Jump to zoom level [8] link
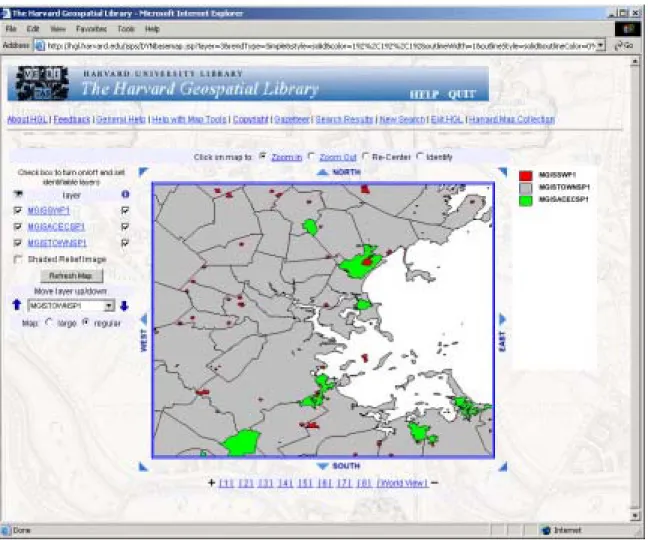 [364, 483]
